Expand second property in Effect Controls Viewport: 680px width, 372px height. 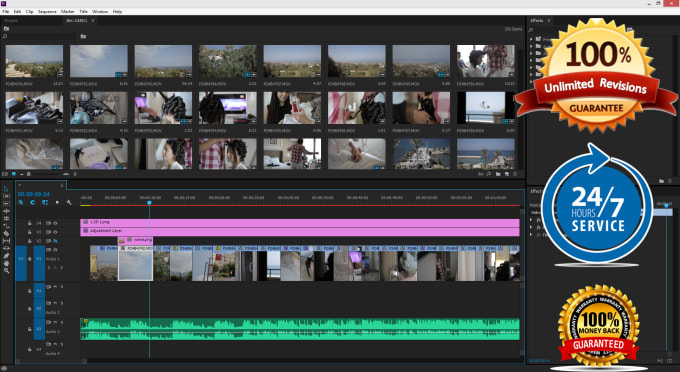coord(531,227)
